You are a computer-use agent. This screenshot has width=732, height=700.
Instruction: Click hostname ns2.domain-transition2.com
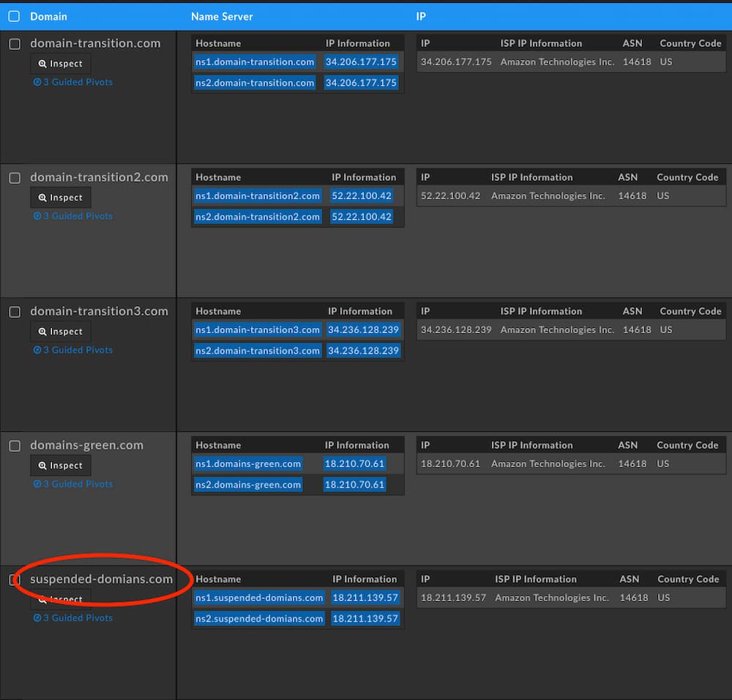tap(258, 217)
